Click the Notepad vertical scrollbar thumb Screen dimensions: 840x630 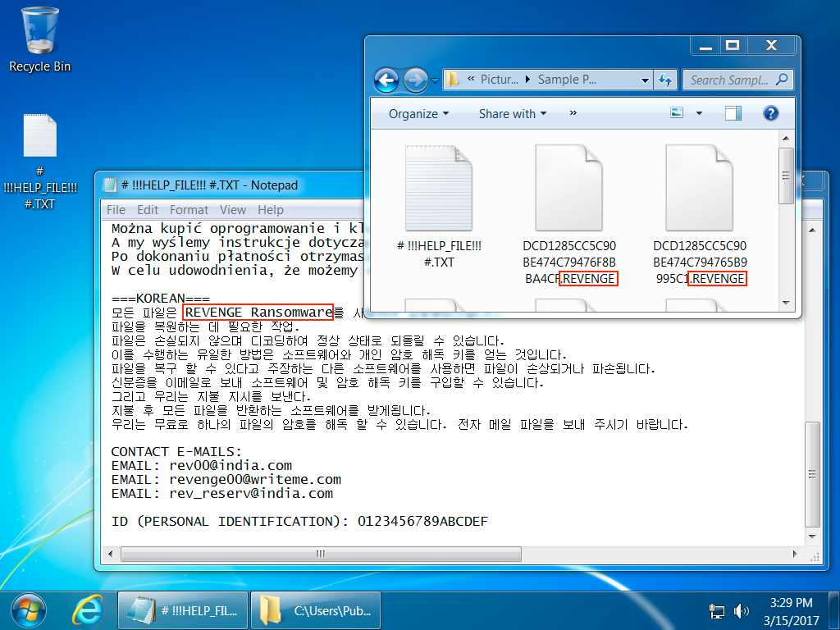[x=812, y=475]
